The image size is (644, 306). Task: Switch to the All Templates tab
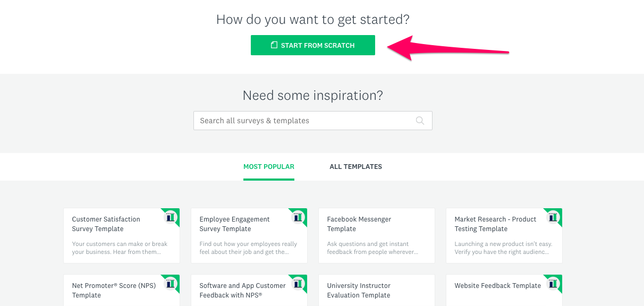point(355,167)
